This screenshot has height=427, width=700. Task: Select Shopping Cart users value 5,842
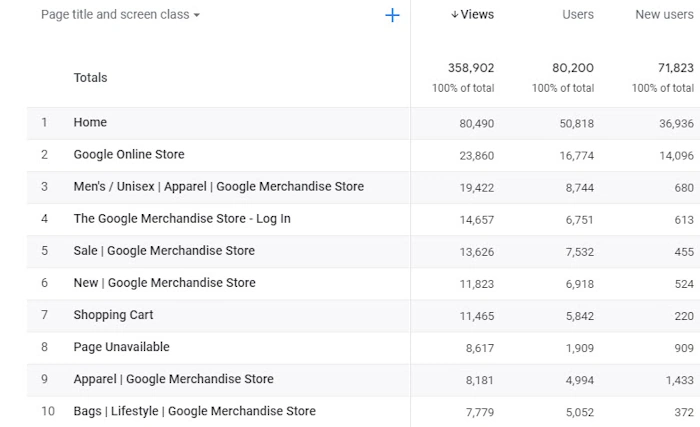pyautogui.click(x=579, y=317)
